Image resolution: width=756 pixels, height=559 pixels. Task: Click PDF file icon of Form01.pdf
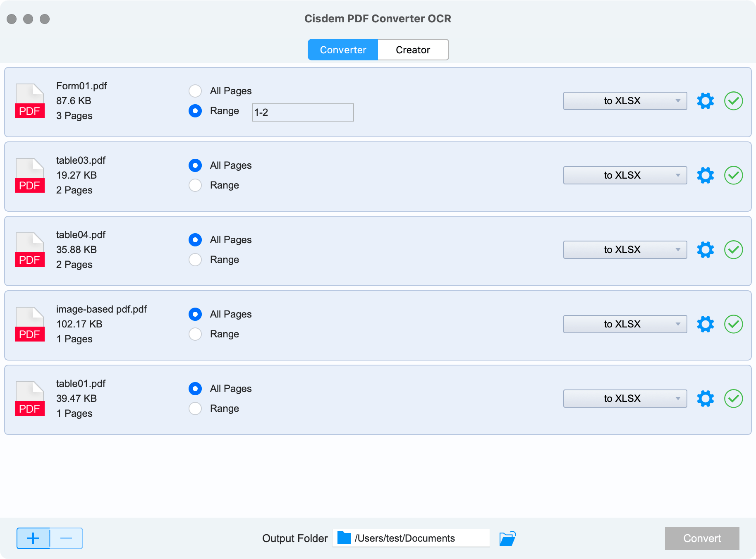click(x=30, y=101)
